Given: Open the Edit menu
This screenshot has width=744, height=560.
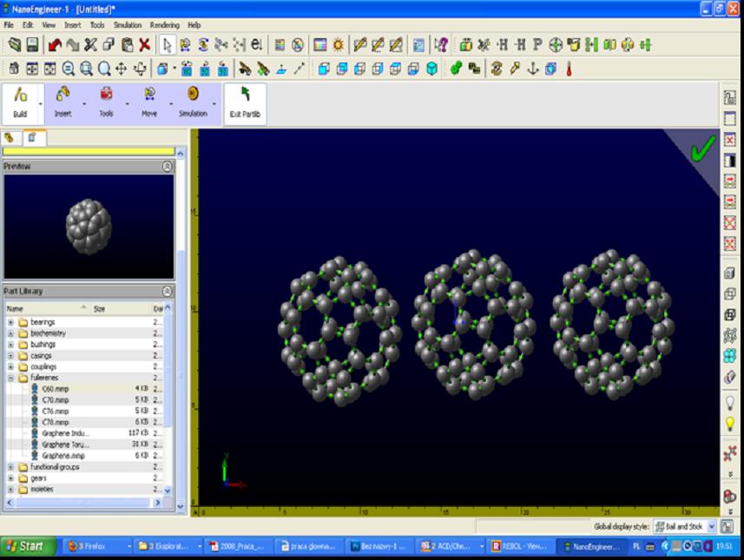Looking at the screenshot, I should 28,24.
